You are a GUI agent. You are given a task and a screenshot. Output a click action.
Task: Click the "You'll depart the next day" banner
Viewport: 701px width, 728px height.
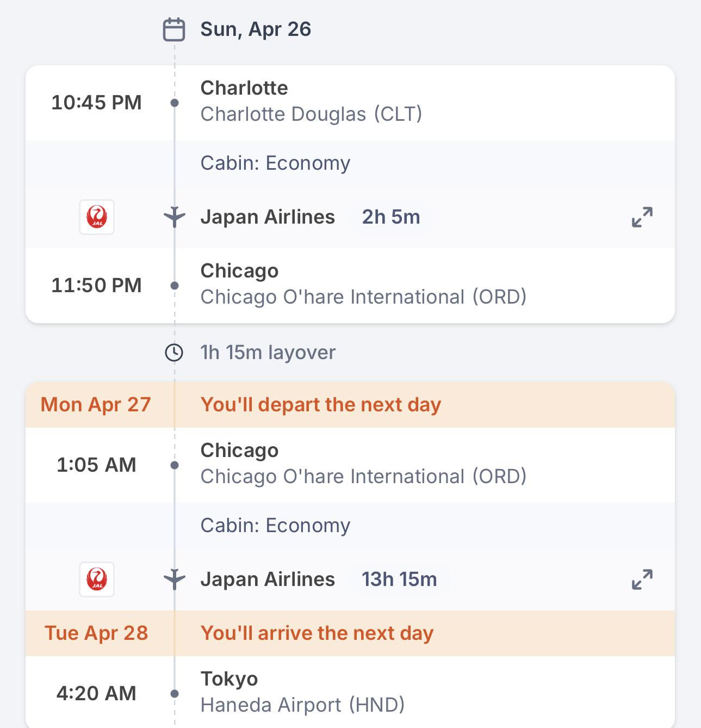pos(320,405)
